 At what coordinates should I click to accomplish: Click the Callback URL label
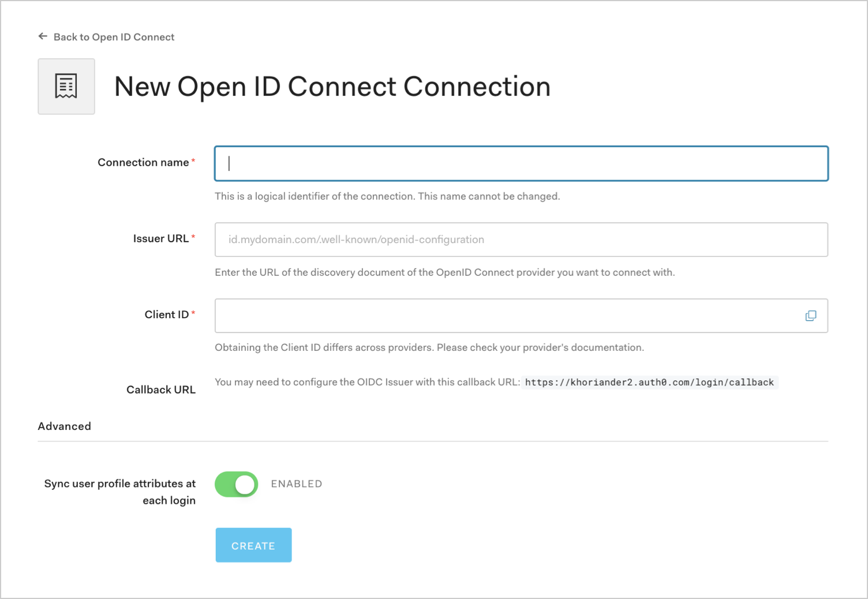click(161, 390)
